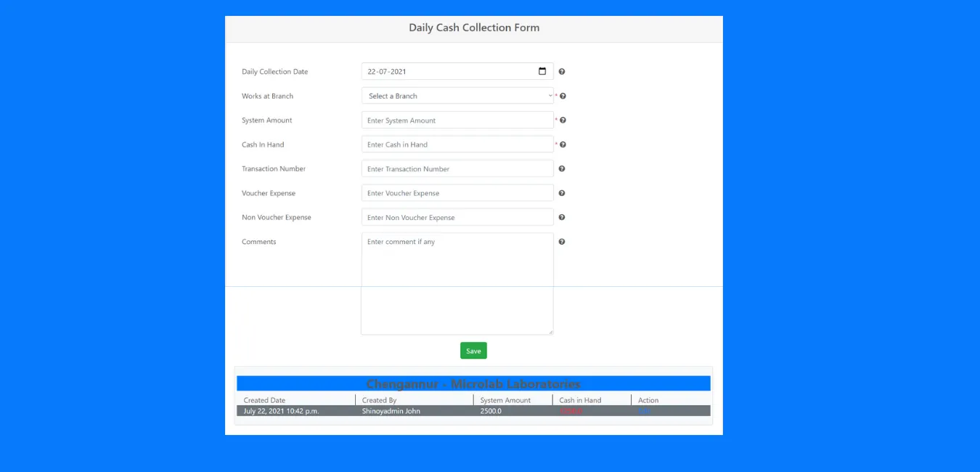The width and height of the screenshot is (980, 472).
Task: Click help icon beside Daily Collection Date
Action: pos(562,71)
